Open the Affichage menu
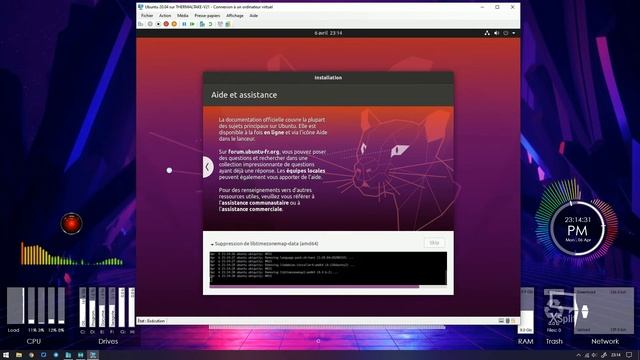Image resolution: width=640 pixels, height=360 pixels. coord(235,16)
